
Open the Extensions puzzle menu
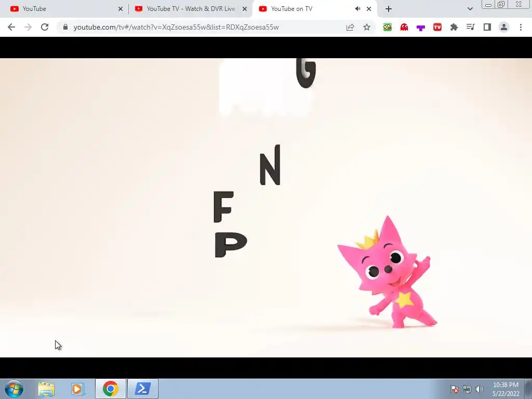click(454, 27)
